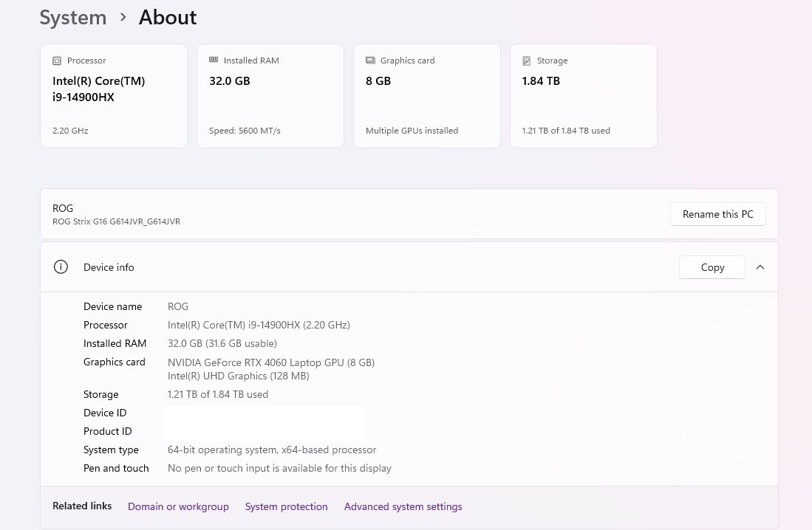
Task: Click the 1.84 TB value in the Storage card
Action: click(541, 80)
